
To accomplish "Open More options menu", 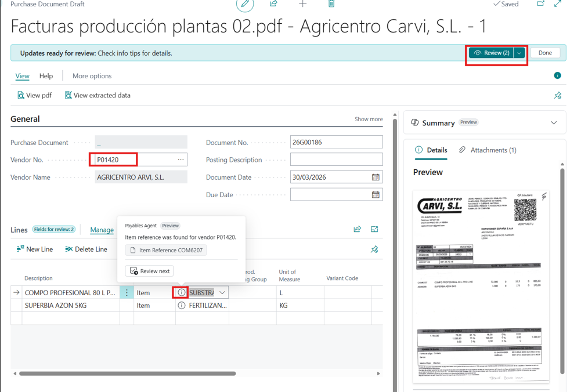I will click(x=92, y=76).
